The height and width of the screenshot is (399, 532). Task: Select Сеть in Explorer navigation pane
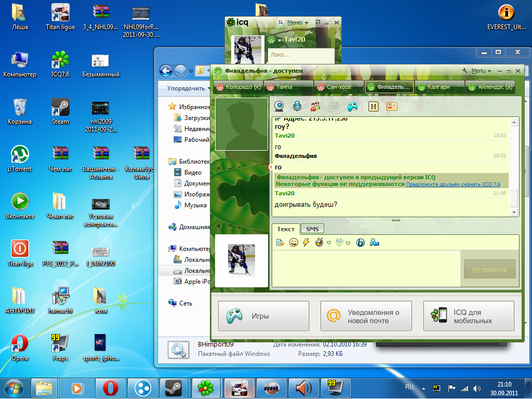180,303
